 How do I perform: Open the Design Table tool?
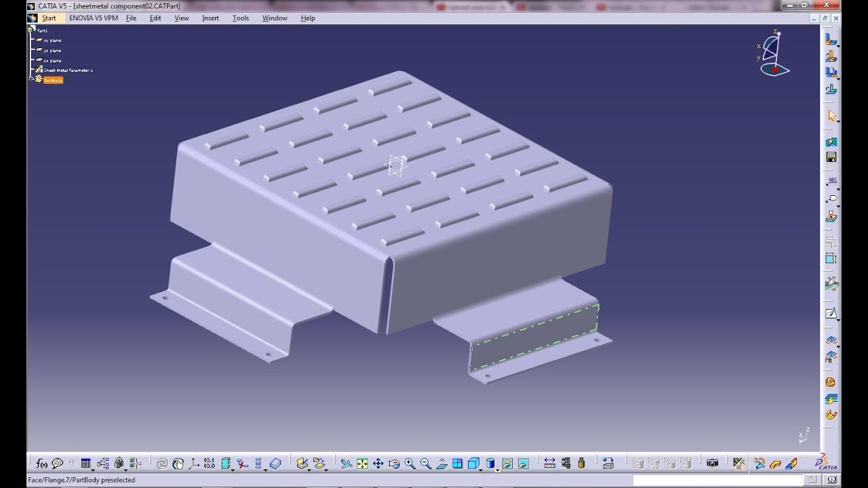[x=86, y=464]
